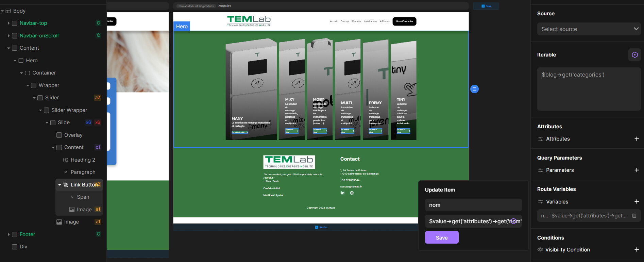Screen dimensions: 644x262
Task: Click the C badge on Footer row
Action: 98,234
